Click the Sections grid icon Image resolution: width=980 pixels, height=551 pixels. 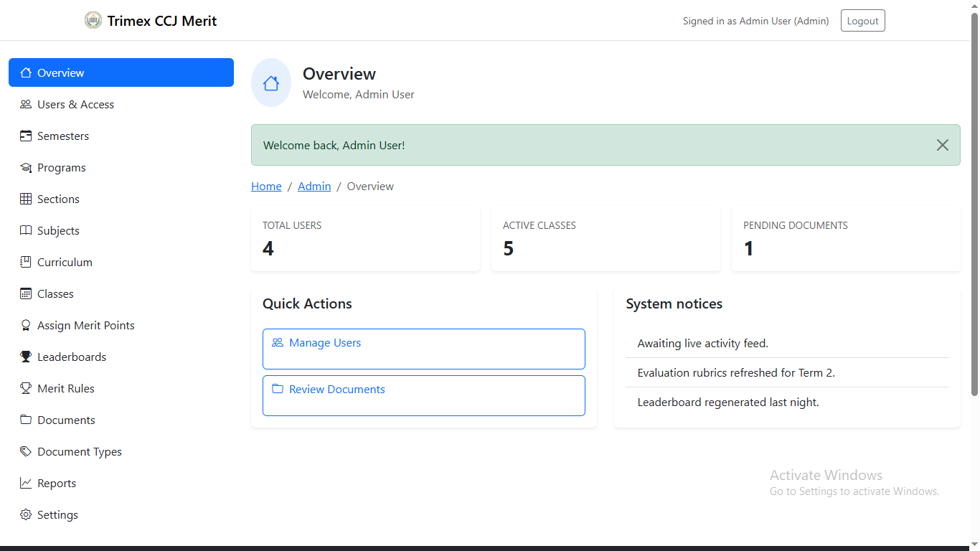pyautogui.click(x=26, y=199)
